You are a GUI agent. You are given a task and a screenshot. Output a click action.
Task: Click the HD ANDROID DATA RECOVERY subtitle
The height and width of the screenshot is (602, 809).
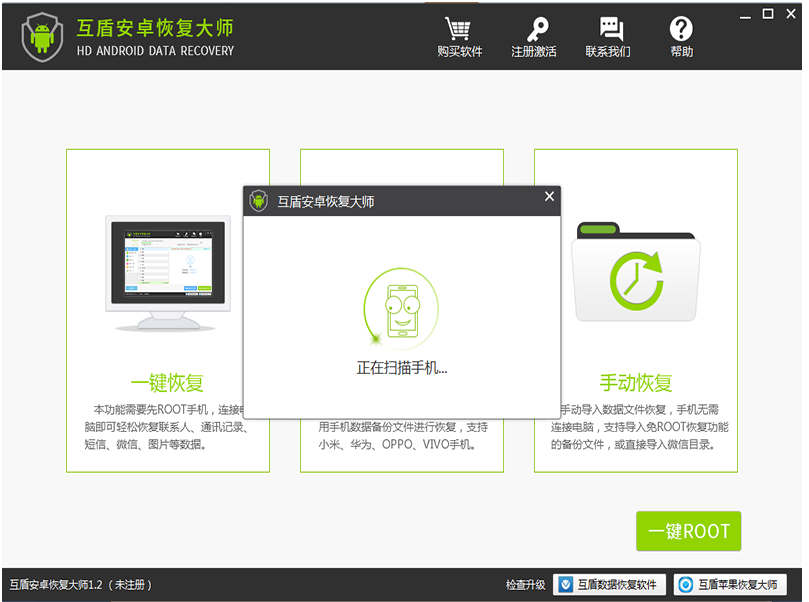click(155, 51)
